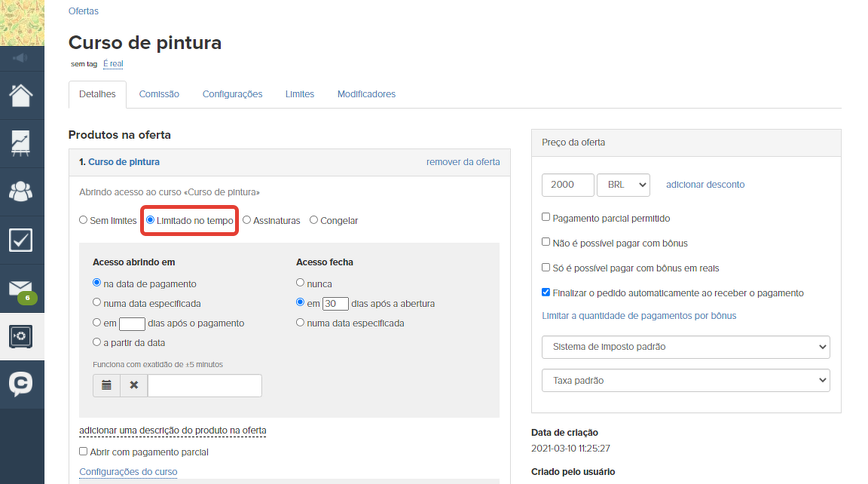Clear the date with the X icon
The image size is (868, 484).
133,385
